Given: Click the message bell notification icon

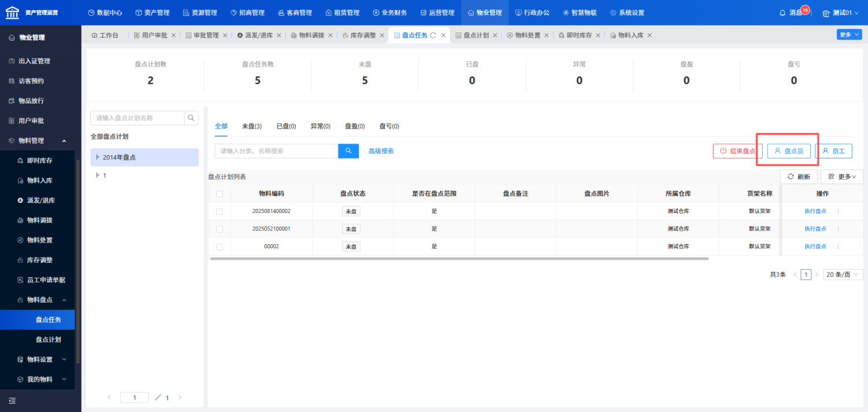Looking at the screenshot, I should [782, 13].
